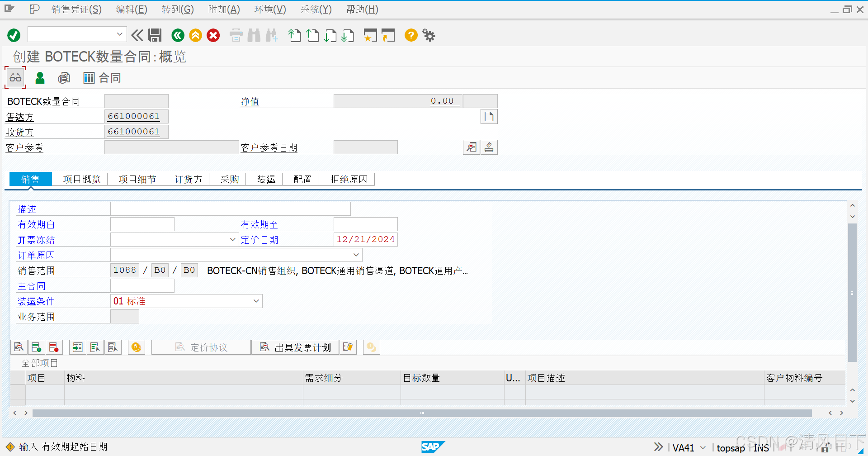Click the 定价日期 field with 12/21/2024

coord(366,240)
